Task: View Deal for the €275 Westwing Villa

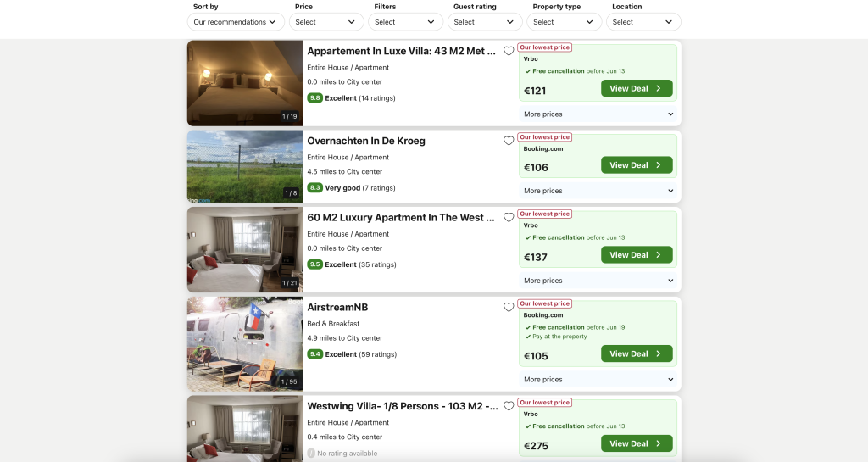Action: (x=637, y=443)
